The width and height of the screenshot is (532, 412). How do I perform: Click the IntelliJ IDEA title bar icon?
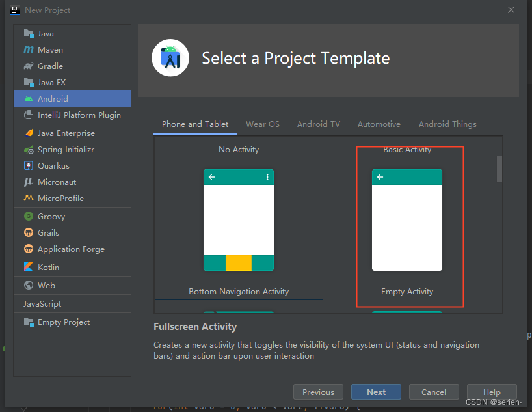[x=15, y=10]
